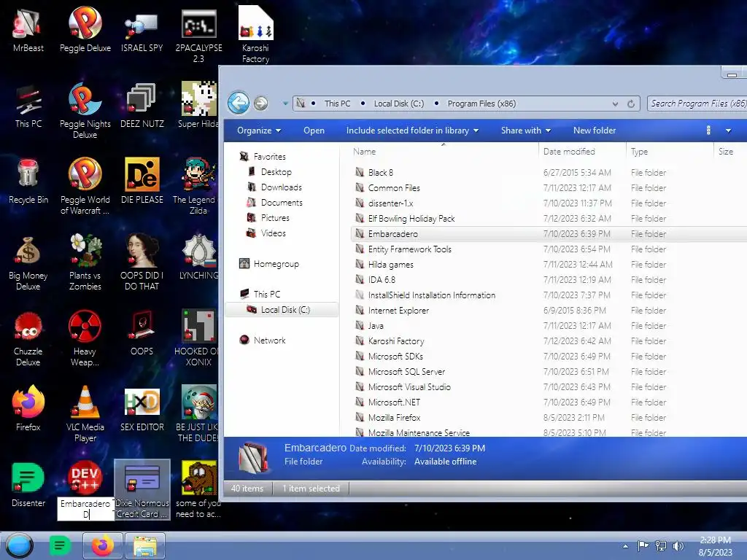The width and height of the screenshot is (747, 560).
Task: Select the Heavy Weapon desktop icon
Action: (85, 338)
